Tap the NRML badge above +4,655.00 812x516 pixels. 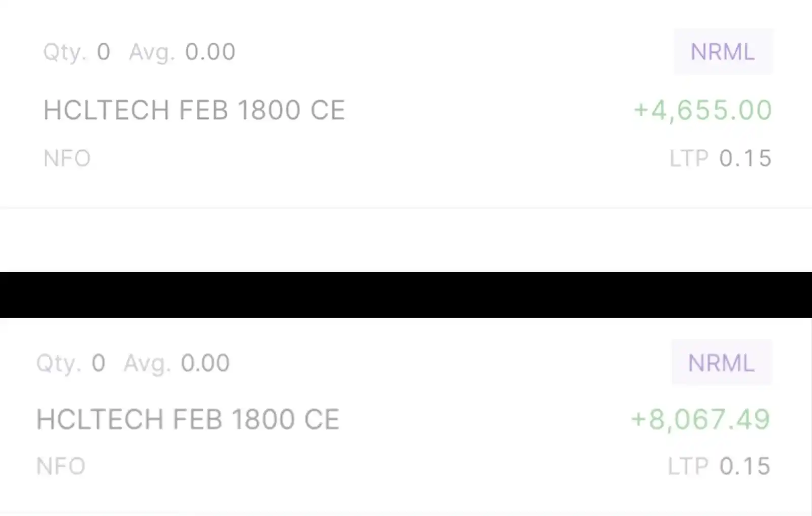click(723, 52)
